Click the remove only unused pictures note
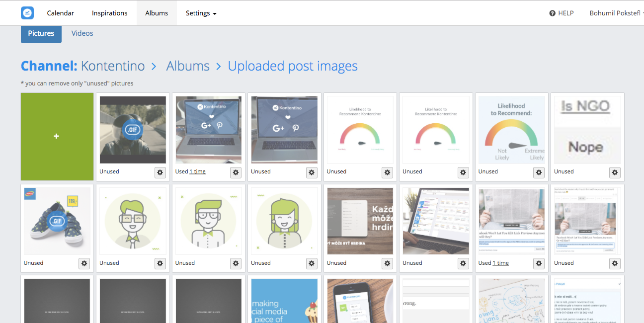 click(x=77, y=83)
